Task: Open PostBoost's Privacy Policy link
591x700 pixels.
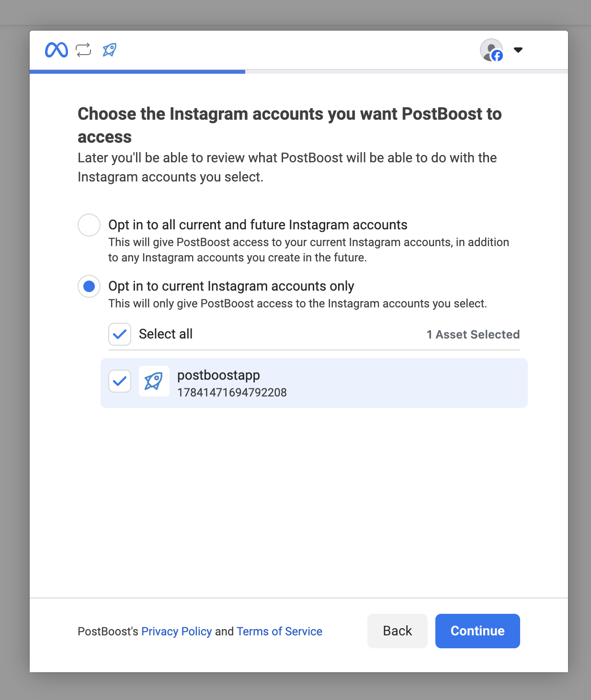Action: tap(177, 632)
